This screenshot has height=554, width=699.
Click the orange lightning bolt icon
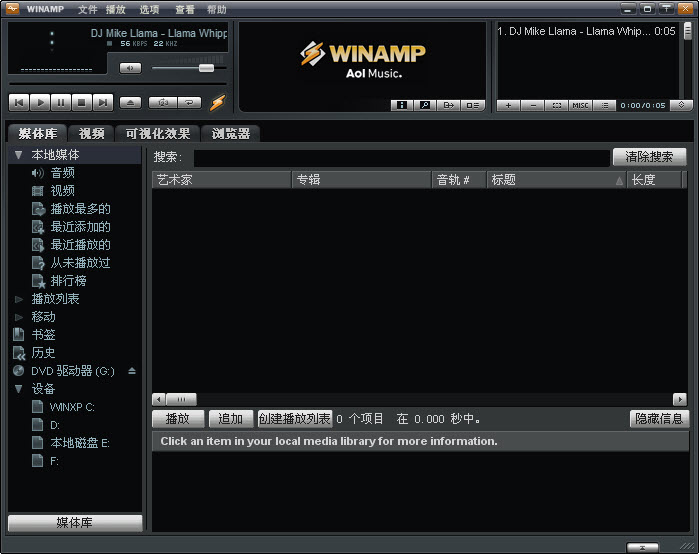coord(218,103)
